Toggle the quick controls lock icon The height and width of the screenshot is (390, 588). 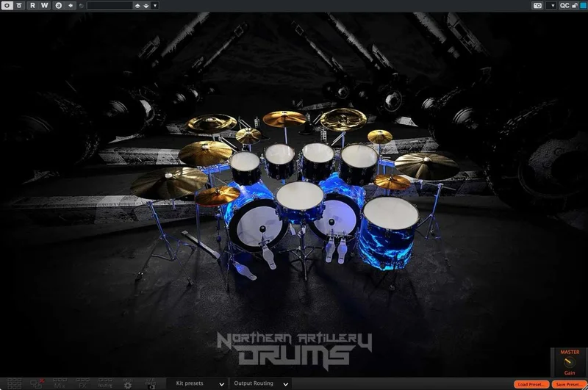pos(575,5)
